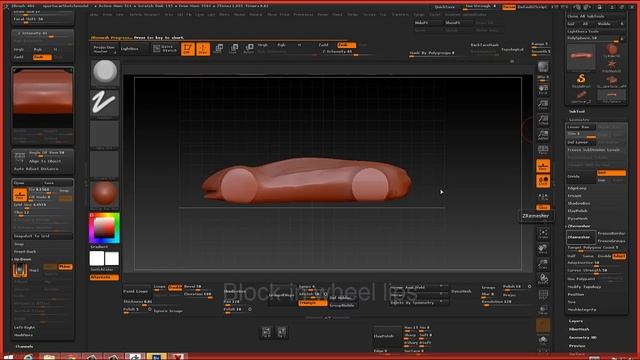Expand the FiberMesh section

click(x=579, y=329)
